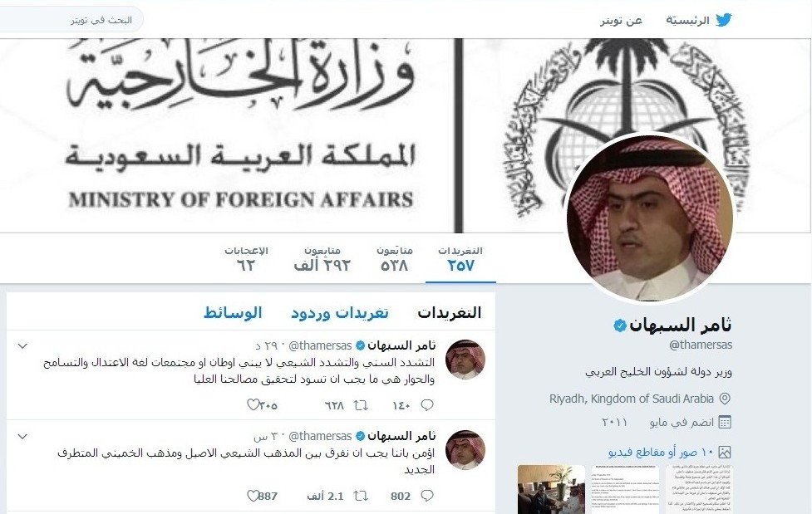This screenshot has height=514, width=812.
Task: Switch to the الوسائط tab
Action: point(233,313)
